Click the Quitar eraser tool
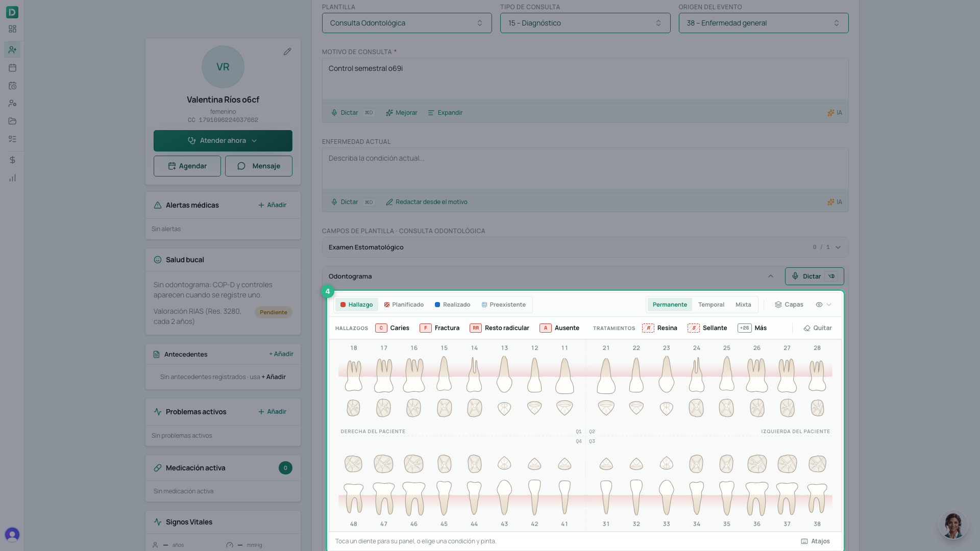The height and width of the screenshot is (551, 980). click(x=818, y=328)
